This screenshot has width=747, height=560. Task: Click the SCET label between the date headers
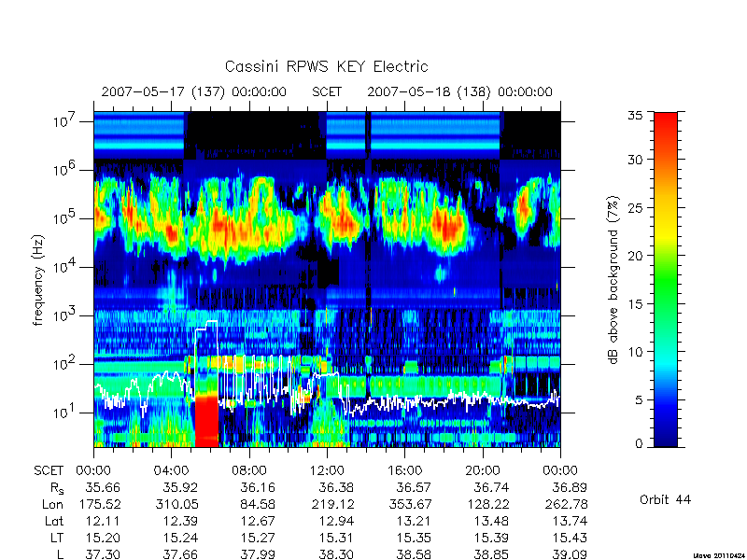327,91
